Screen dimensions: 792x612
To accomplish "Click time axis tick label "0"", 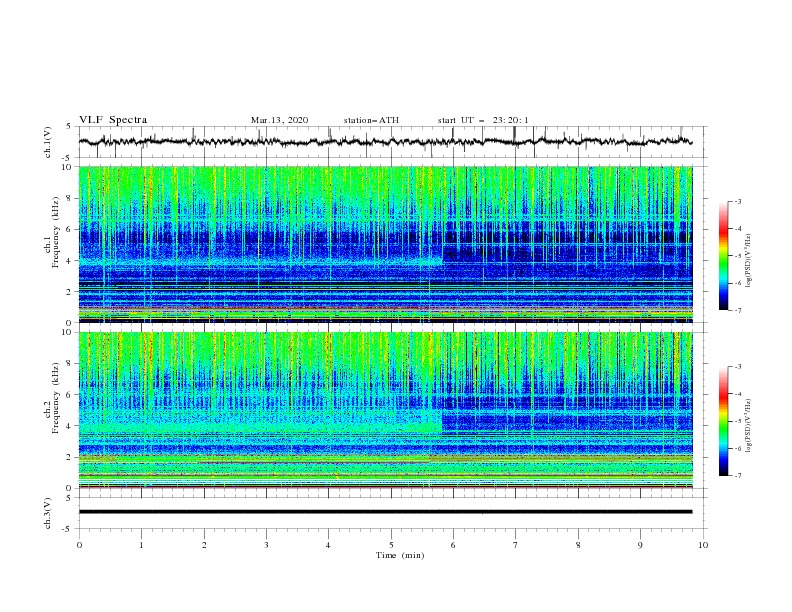I will click(x=79, y=545).
